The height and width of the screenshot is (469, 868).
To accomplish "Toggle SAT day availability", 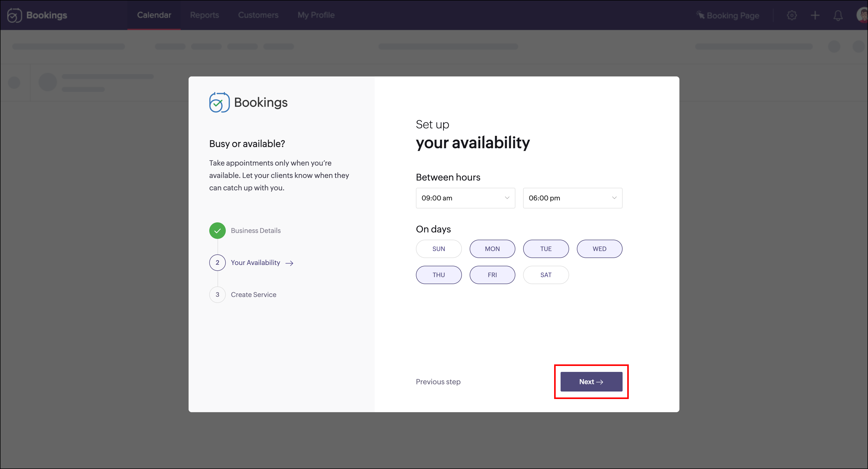I will click(x=546, y=275).
